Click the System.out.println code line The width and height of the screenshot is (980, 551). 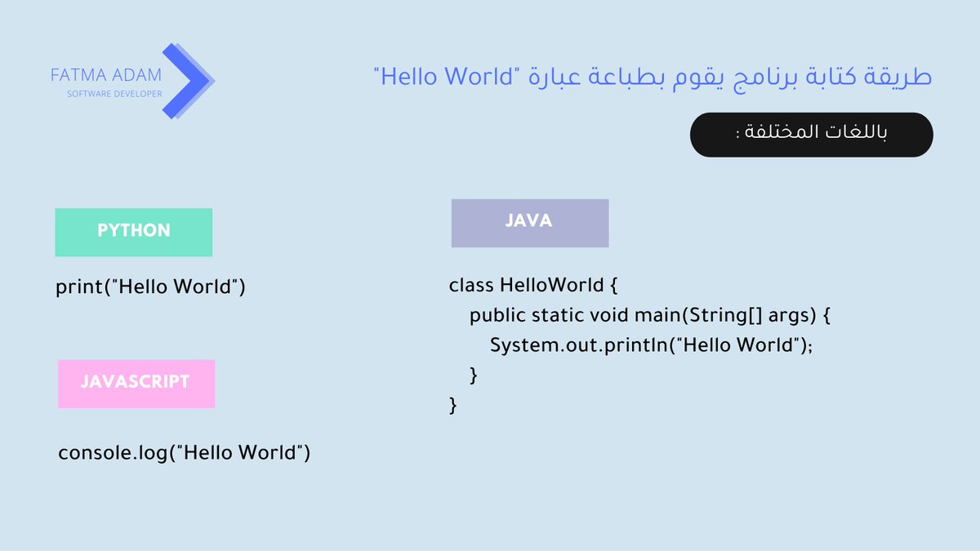652,345
